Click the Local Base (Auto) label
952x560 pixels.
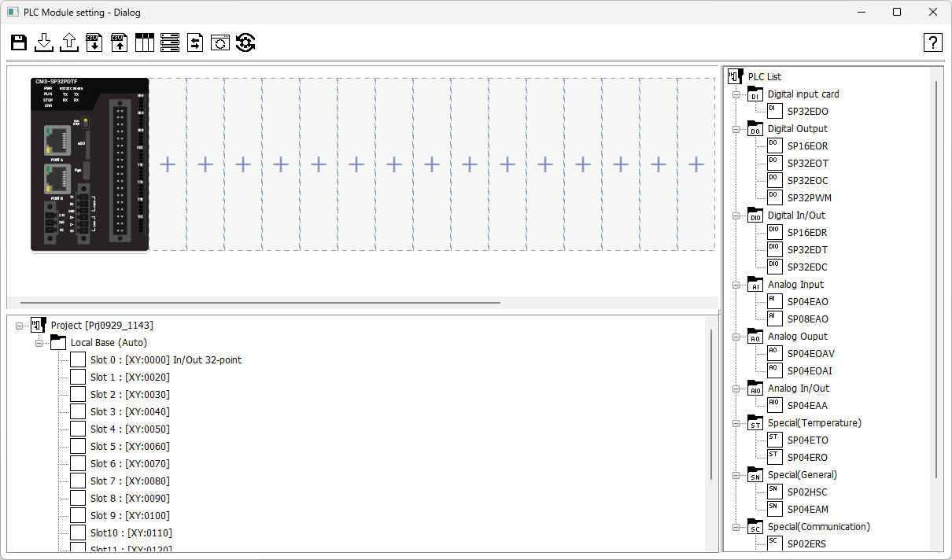click(x=109, y=343)
